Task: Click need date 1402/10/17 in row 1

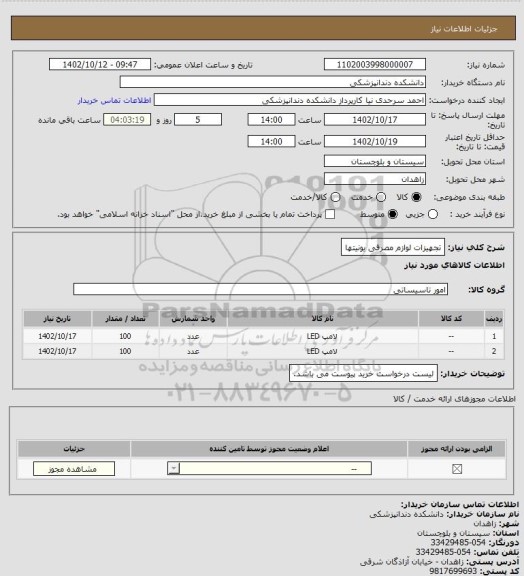Action: click(57, 336)
